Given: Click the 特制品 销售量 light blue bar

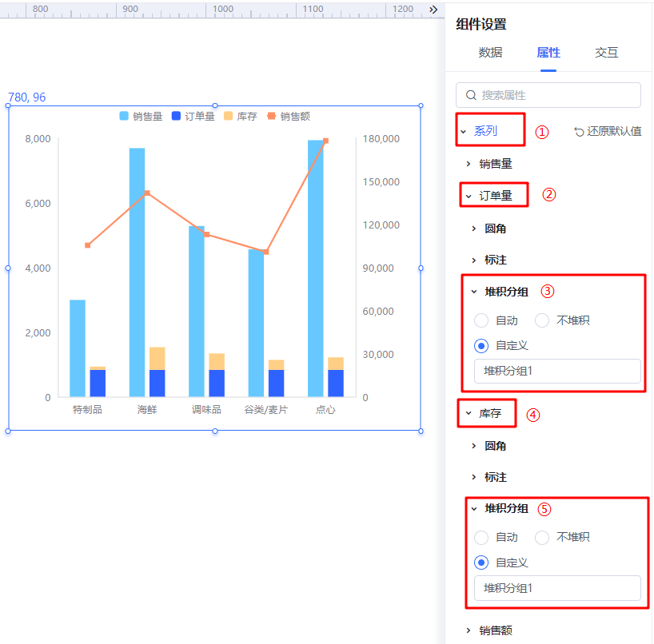Looking at the screenshot, I should pyautogui.click(x=78, y=348).
